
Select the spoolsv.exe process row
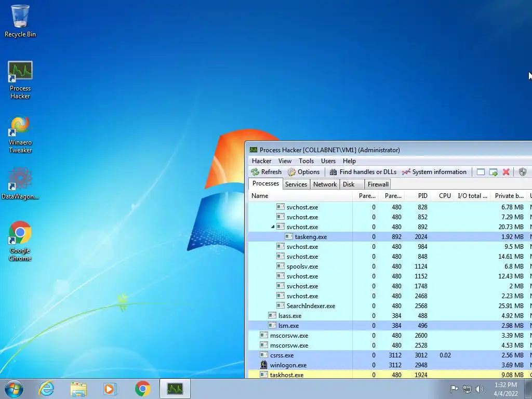[390, 267]
